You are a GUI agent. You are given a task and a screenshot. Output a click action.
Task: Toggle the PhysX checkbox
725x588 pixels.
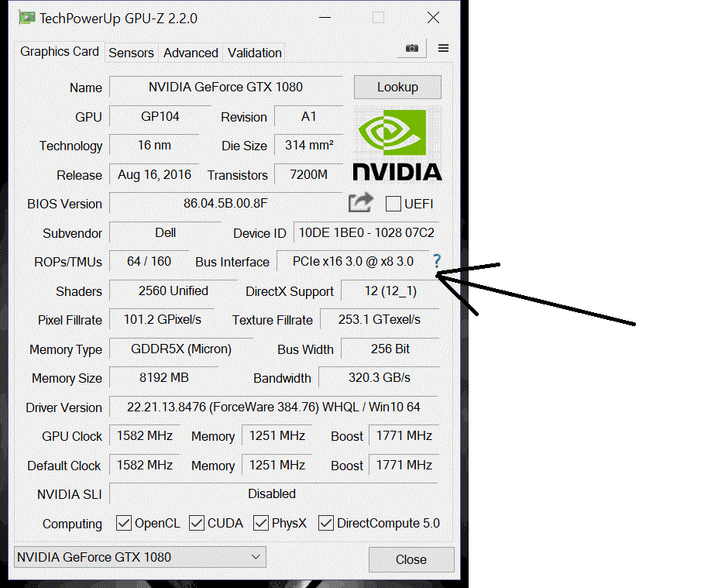[x=261, y=523]
